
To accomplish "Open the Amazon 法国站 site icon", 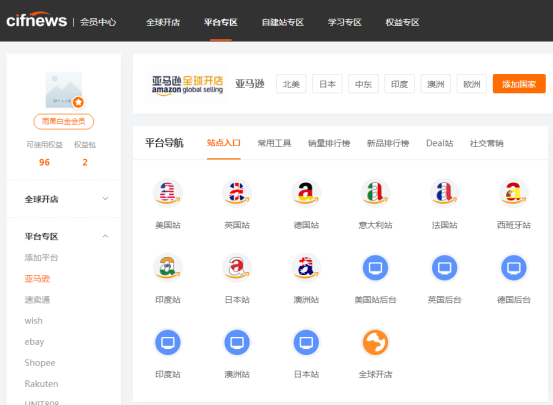I will 444,193.
